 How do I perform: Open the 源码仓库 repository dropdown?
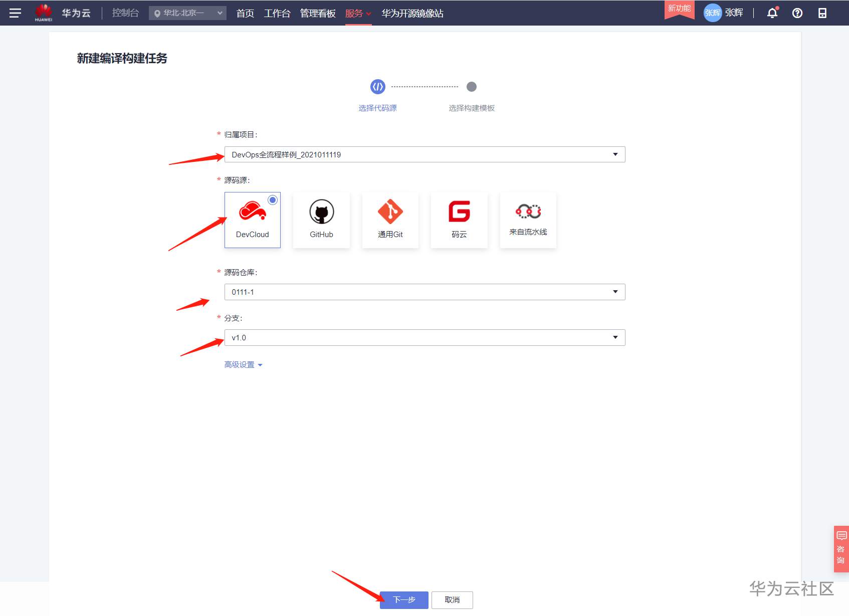[x=424, y=292]
